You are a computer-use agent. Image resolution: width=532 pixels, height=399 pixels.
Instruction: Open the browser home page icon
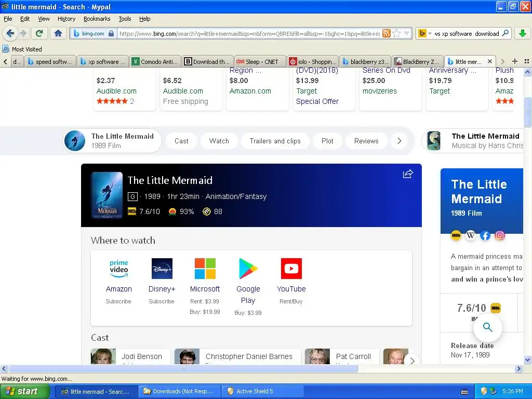click(x=58, y=33)
